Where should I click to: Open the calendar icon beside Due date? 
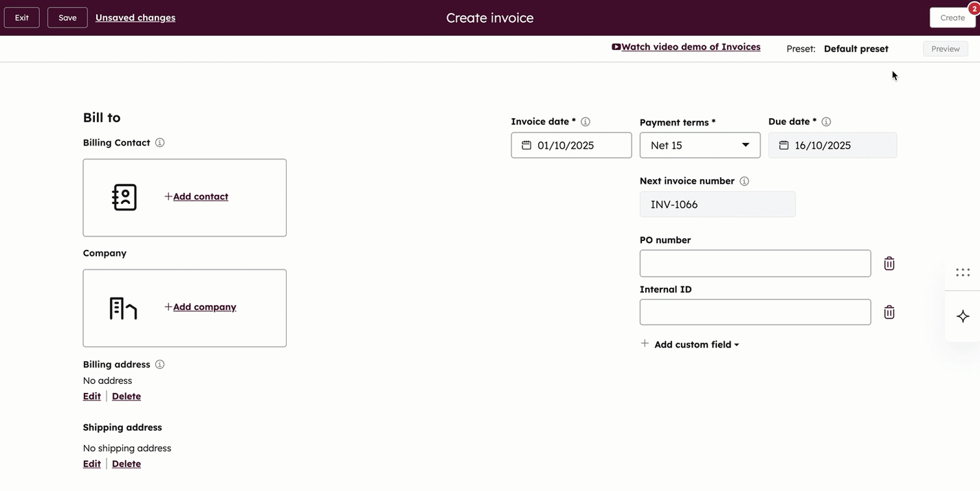(783, 145)
